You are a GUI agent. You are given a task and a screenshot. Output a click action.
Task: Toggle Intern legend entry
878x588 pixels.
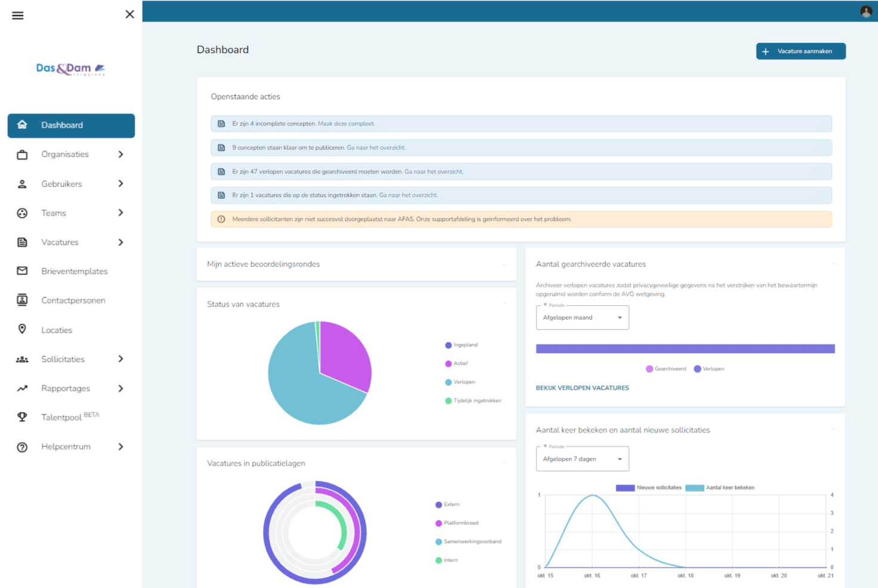click(x=447, y=560)
